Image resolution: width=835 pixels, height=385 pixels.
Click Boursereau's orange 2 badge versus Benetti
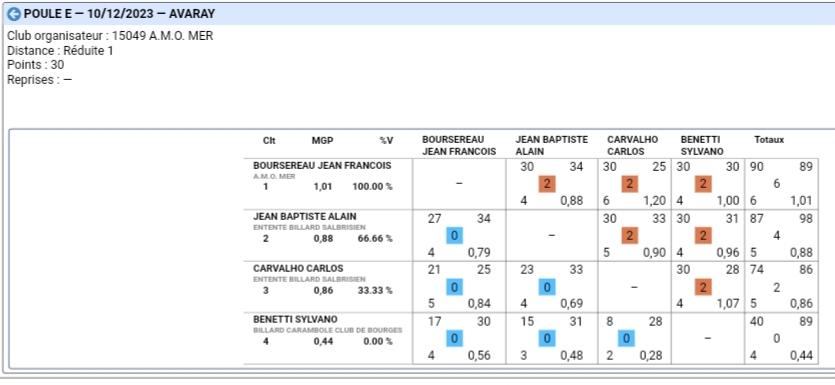pos(703,184)
